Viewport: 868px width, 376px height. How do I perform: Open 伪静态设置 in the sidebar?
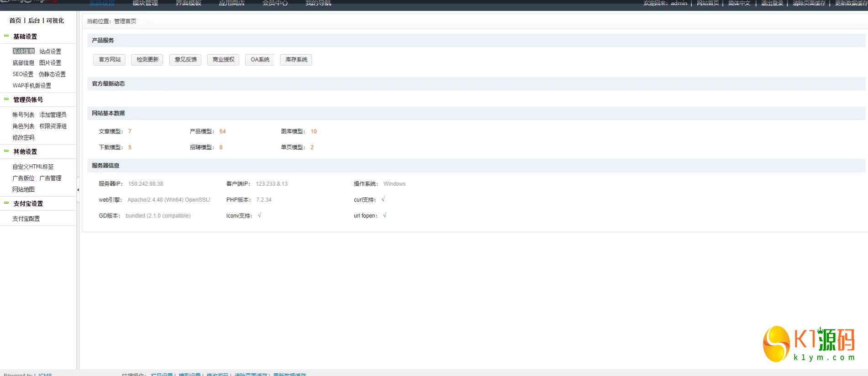[52, 74]
